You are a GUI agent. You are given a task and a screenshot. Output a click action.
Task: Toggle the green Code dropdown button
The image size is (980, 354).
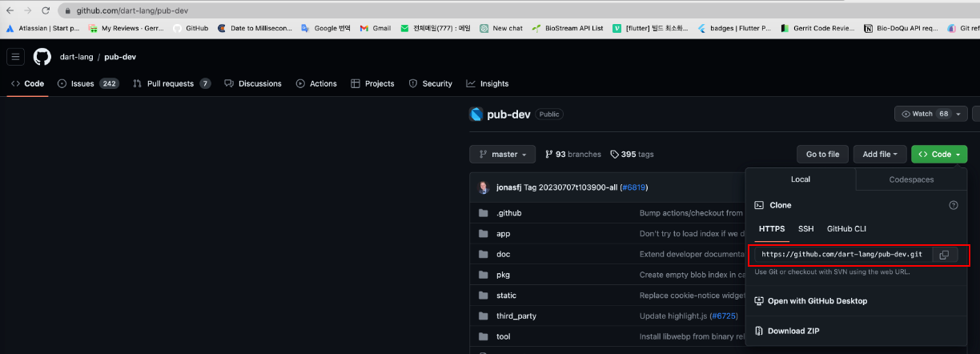coord(939,154)
